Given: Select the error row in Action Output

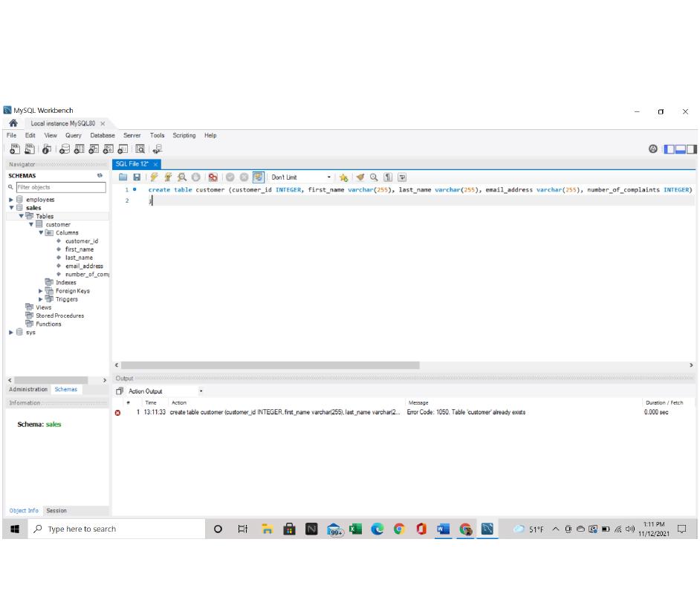Looking at the screenshot, I should (x=404, y=413).
